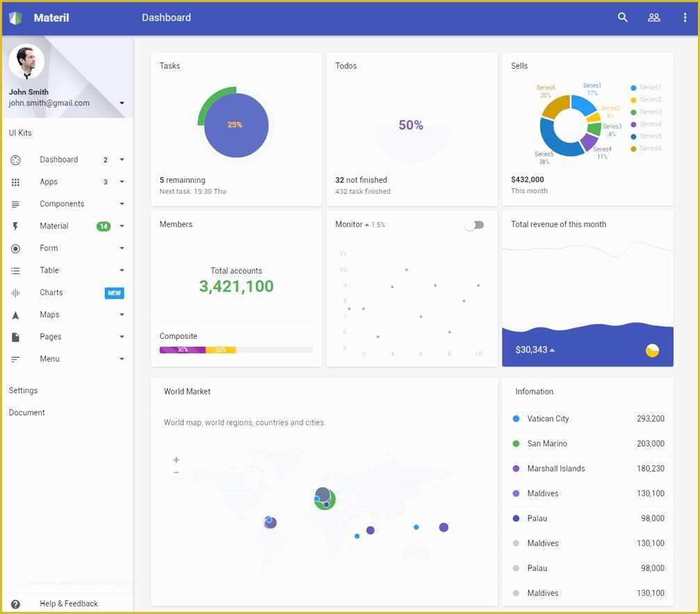Toggle Series1 in Sells legend
Screen dimensions: 700x614
coord(646,88)
